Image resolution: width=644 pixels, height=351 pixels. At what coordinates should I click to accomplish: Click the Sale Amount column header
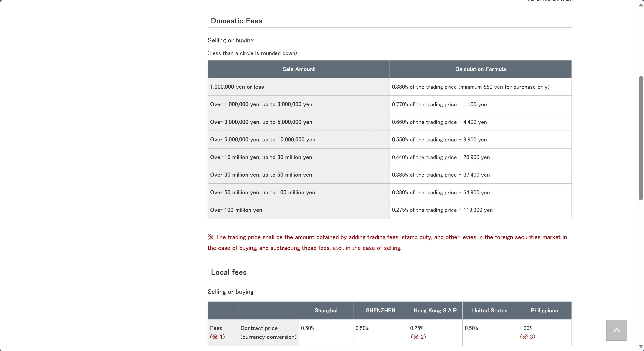[298, 69]
